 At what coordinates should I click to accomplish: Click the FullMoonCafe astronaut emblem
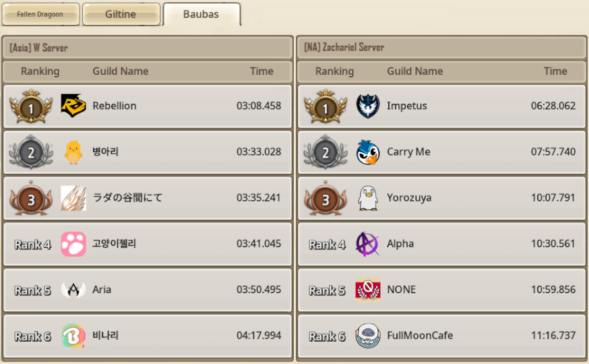pyautogui.click(x=368, y=336)
